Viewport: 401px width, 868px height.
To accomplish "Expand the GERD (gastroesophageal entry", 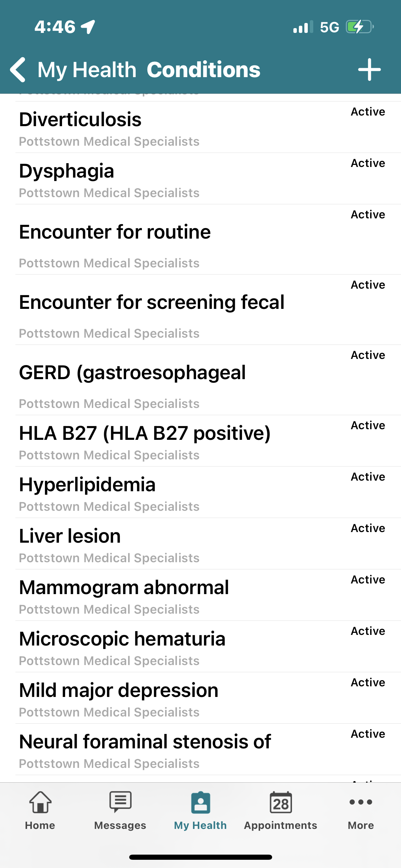I will pos(132,373).
